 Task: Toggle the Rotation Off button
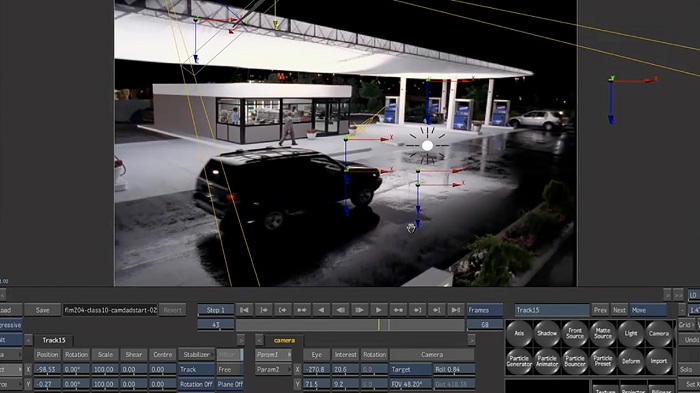pyautogui.click(x=196, y=384)
